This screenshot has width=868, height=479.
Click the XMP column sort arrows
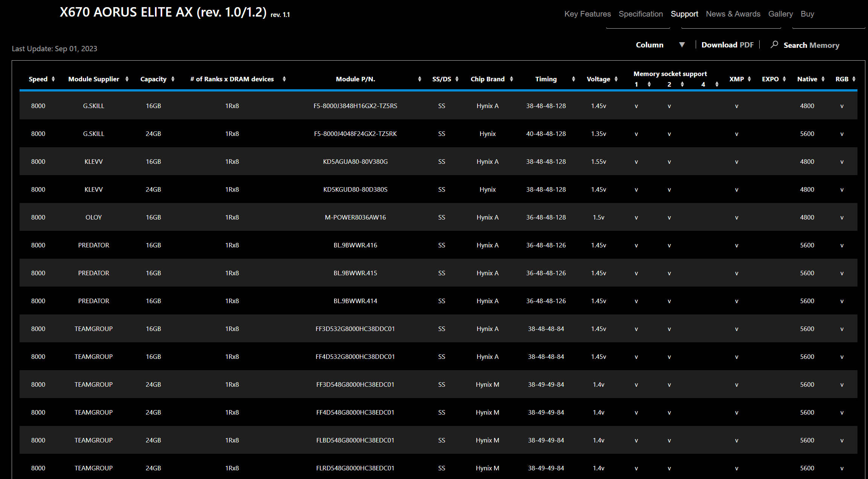749,79
